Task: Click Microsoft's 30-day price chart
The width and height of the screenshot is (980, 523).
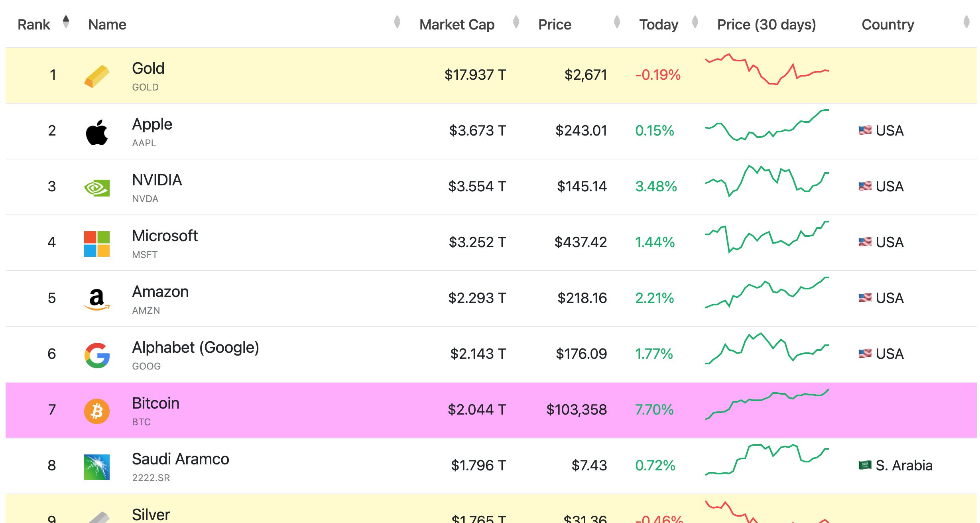Action: 767,236
